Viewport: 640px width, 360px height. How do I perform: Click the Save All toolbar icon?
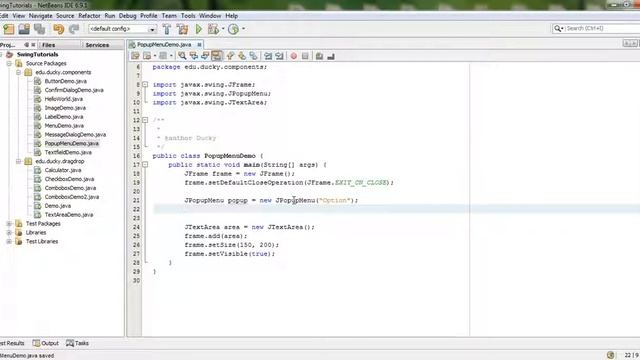point(40,29)
